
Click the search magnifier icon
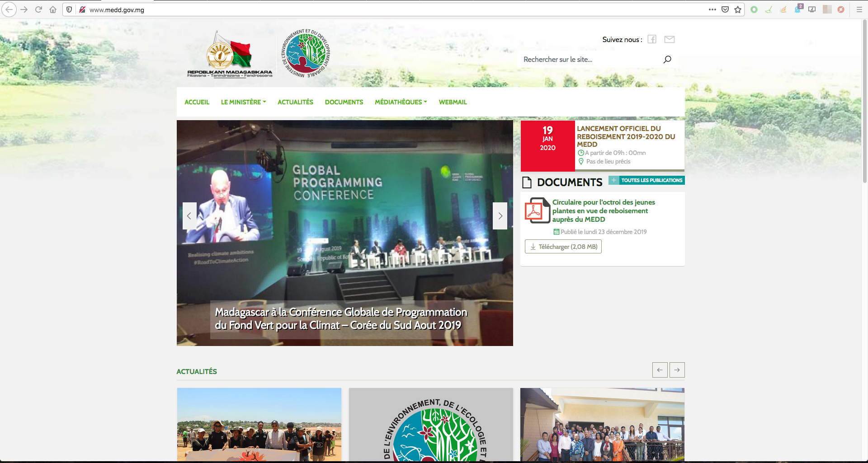pyautogui.click(x=667, y=60)
